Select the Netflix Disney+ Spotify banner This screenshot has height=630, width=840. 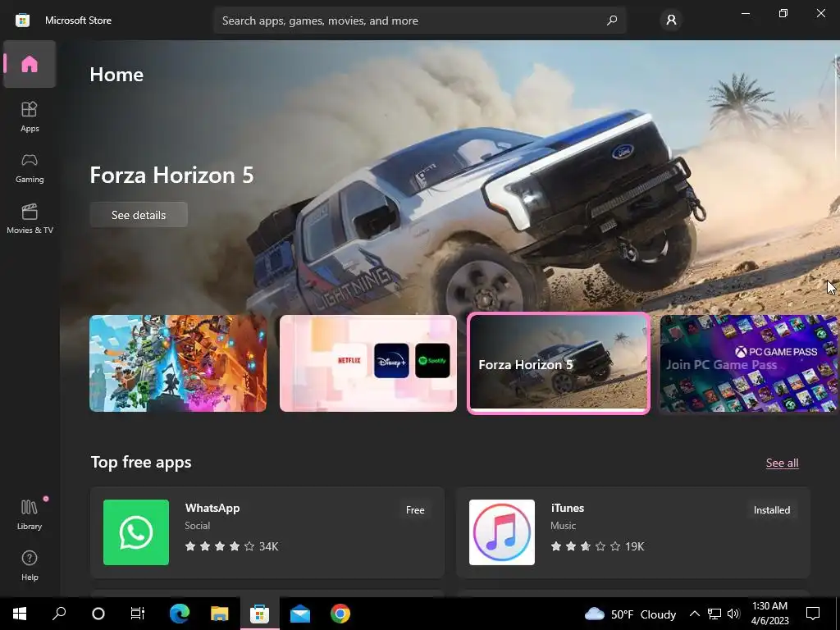[368, 363]
